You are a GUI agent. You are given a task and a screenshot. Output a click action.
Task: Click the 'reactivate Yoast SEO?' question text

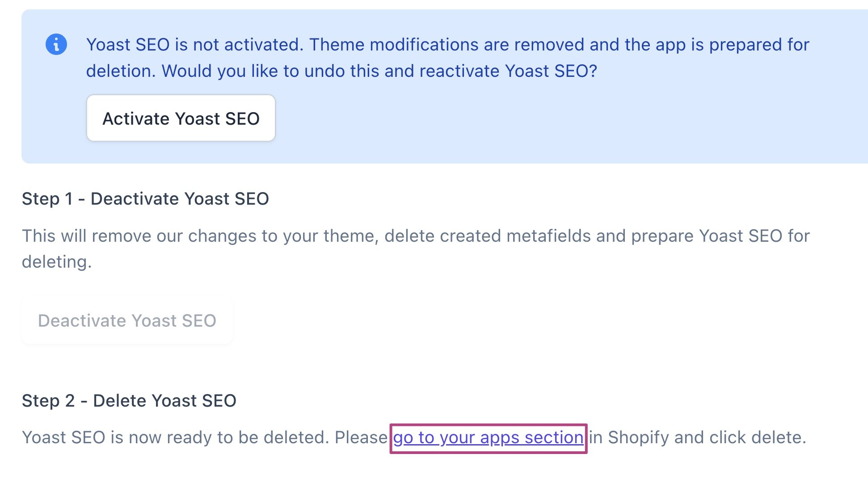tap(508, 71)
